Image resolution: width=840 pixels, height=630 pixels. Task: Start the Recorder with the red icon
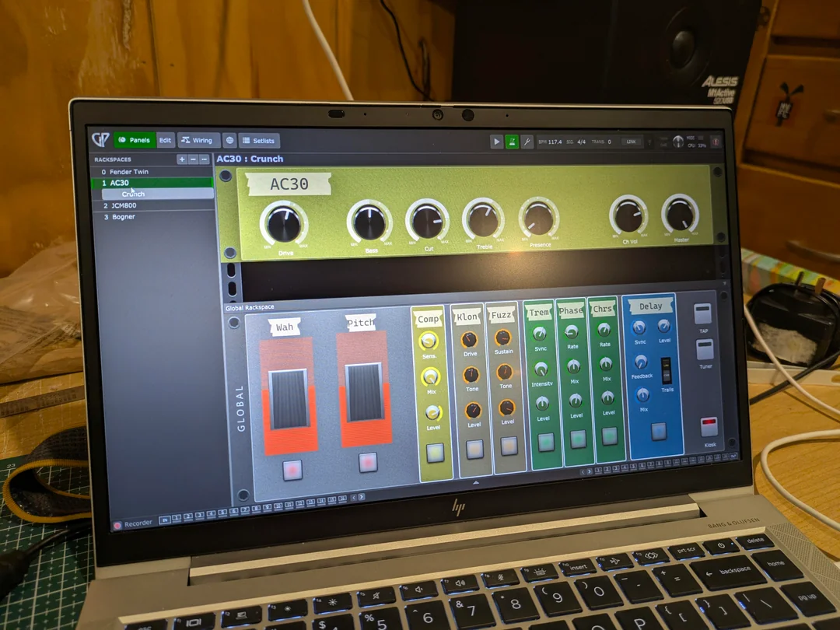coord(118,525)
